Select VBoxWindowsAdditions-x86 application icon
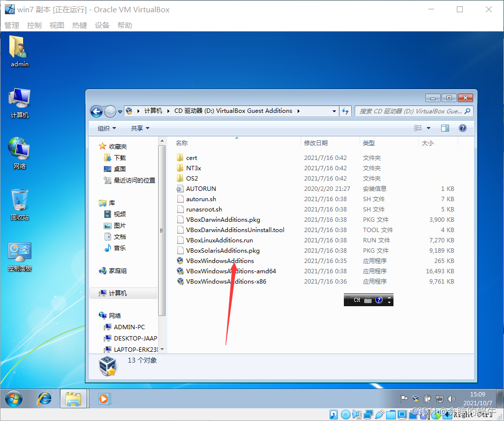Viewport: 504px width, 421px height. click(180, 281)
